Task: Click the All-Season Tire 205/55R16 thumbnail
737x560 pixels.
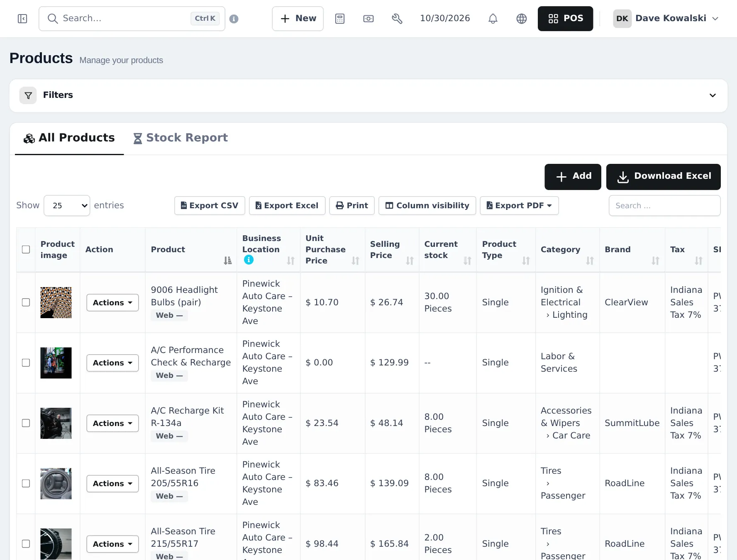Action: [56, 484]
